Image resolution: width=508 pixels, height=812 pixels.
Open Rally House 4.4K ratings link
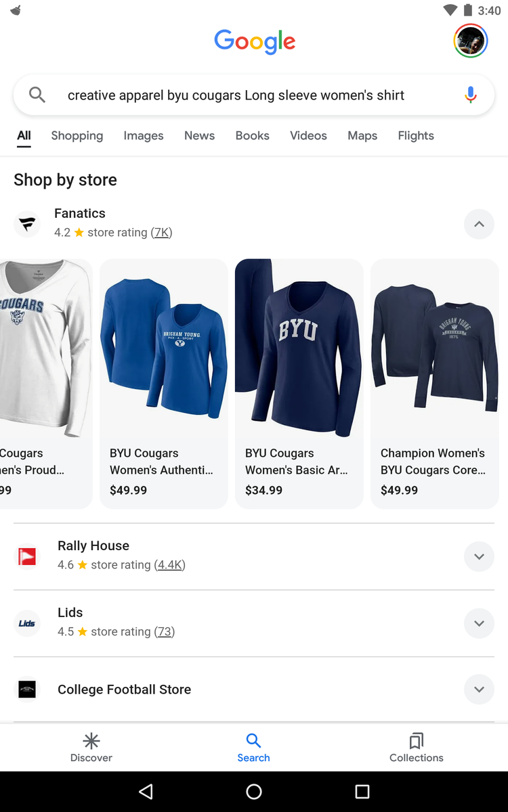[170, 565]
